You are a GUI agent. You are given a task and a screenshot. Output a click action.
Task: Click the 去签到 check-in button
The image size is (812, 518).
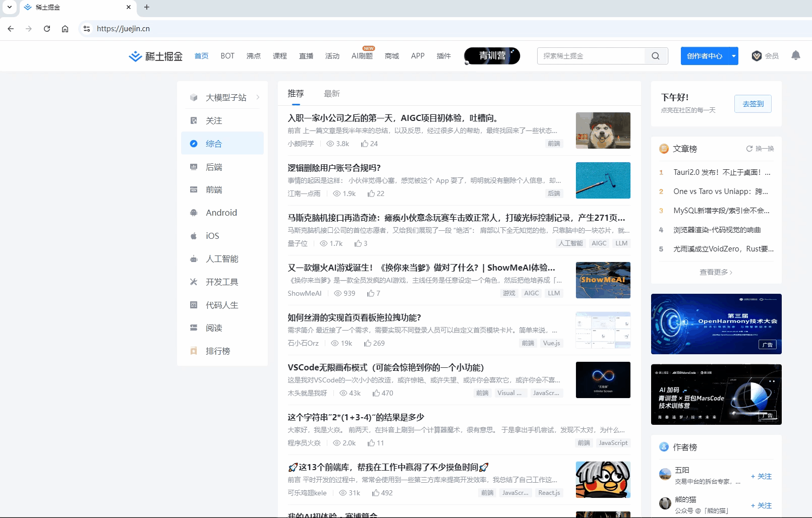tap(752, 104)
